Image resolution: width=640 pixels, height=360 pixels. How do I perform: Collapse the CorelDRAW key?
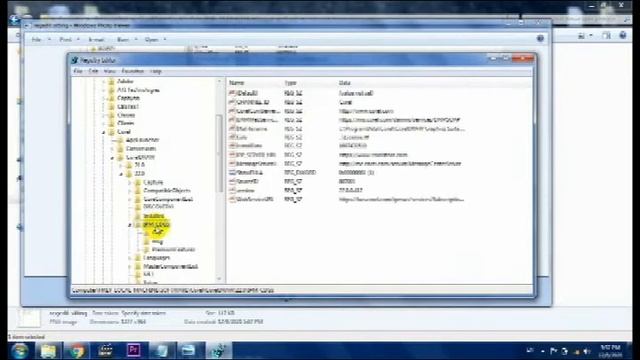112,157
